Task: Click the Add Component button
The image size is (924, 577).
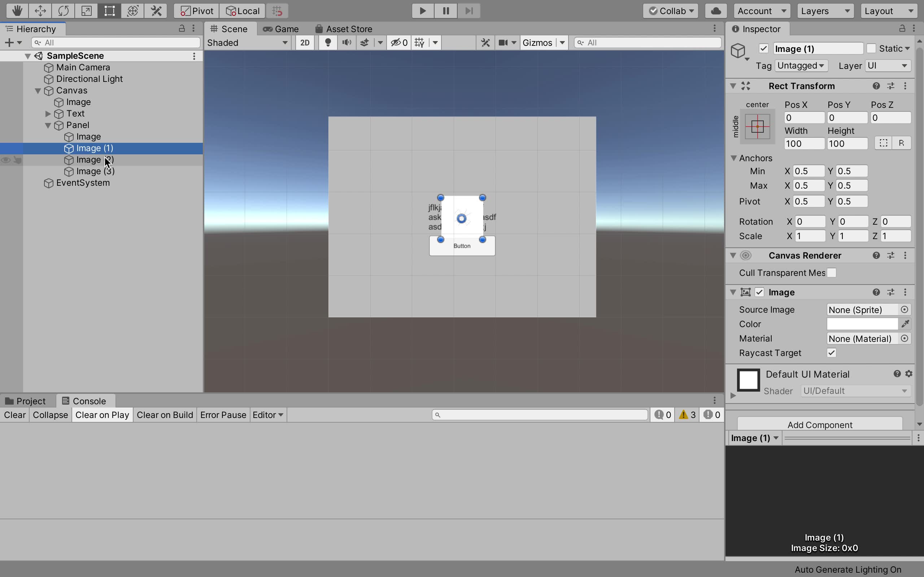Action: tap(819, 424)
